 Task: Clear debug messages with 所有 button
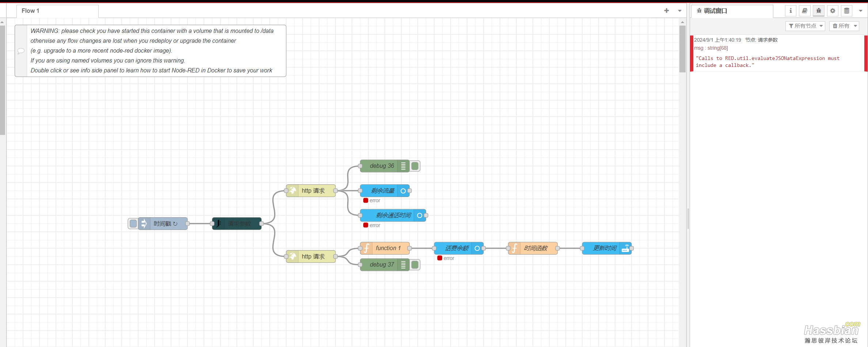tap(841, 26)
